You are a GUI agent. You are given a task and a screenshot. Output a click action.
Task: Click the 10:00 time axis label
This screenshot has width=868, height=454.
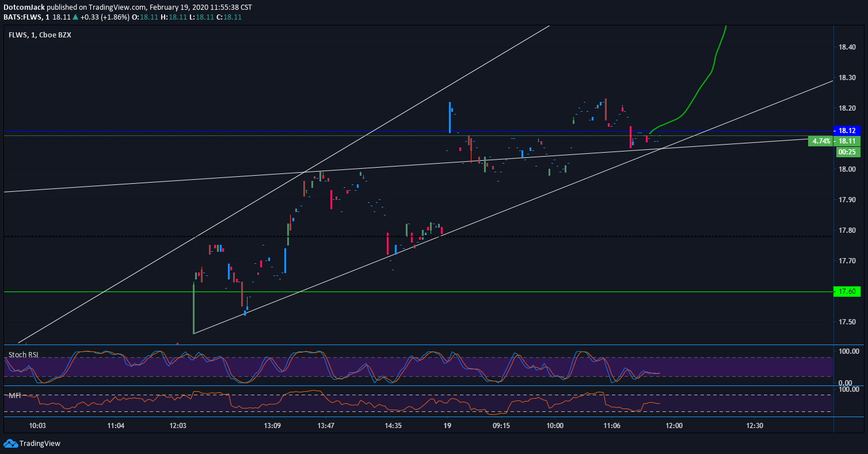coord(555,426)
